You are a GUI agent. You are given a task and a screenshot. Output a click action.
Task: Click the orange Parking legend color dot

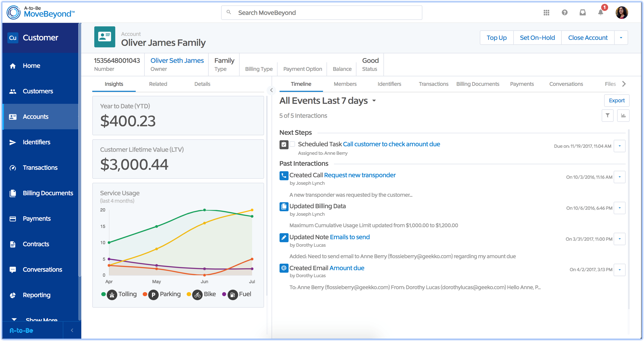[145, 294]
